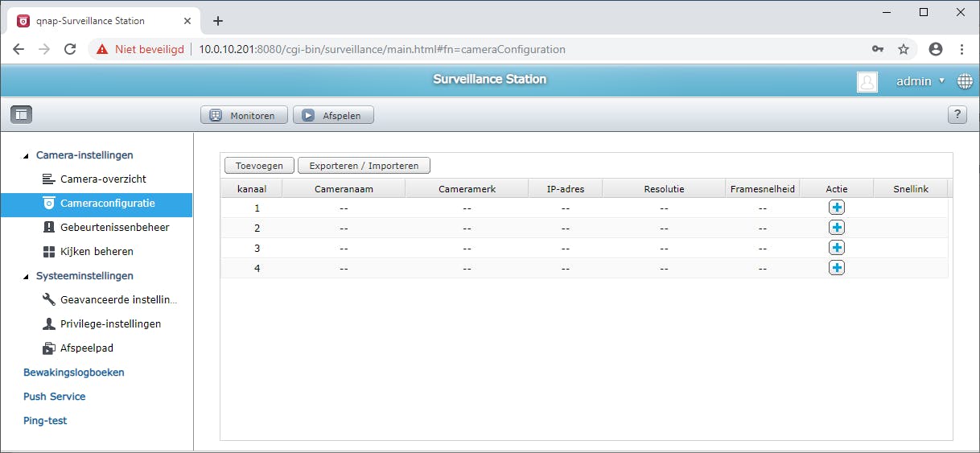Open Push Service
Screen dimensions: 980x453
[x=55, y=397]
